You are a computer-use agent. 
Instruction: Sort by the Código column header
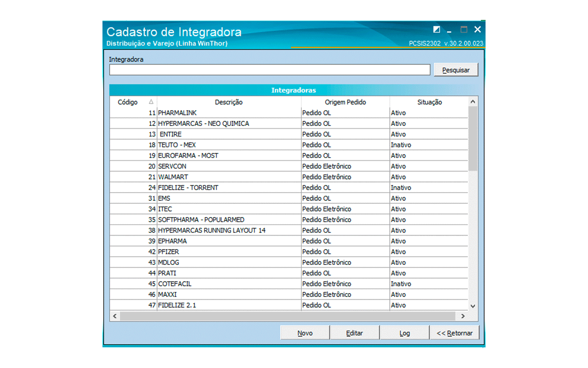coord(133,102)
